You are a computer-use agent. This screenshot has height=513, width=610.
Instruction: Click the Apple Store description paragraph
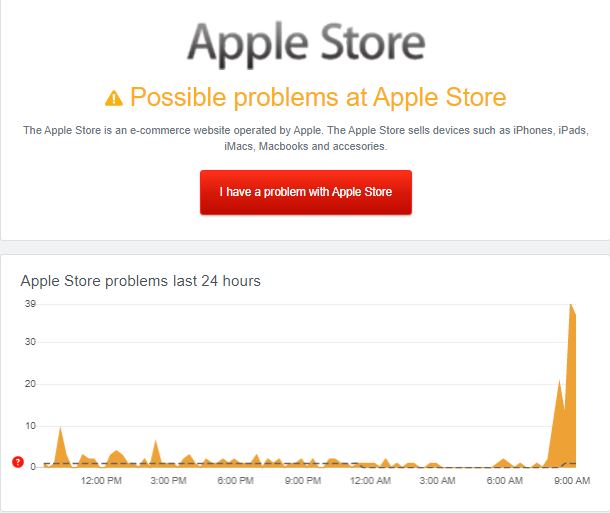[305, 138]
